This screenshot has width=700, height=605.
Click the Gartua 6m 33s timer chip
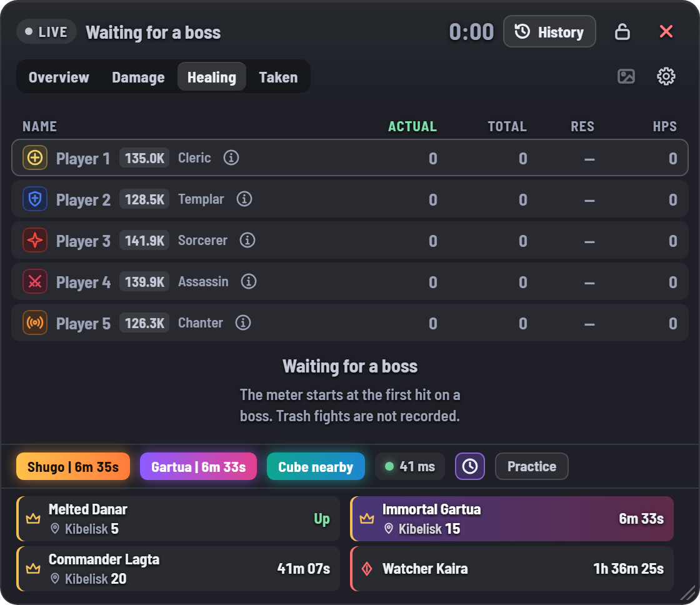pos(198,467)
